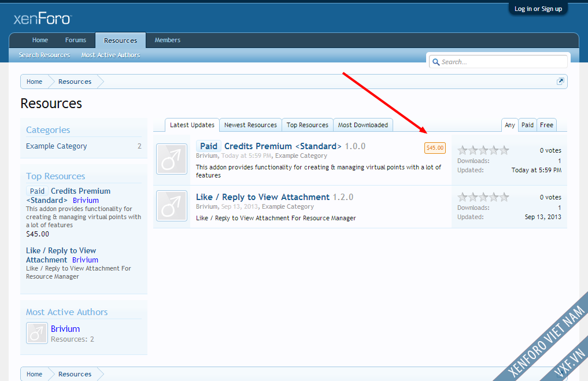Click Brivium next to sidebar Attachment title

(x=85, y=260)
